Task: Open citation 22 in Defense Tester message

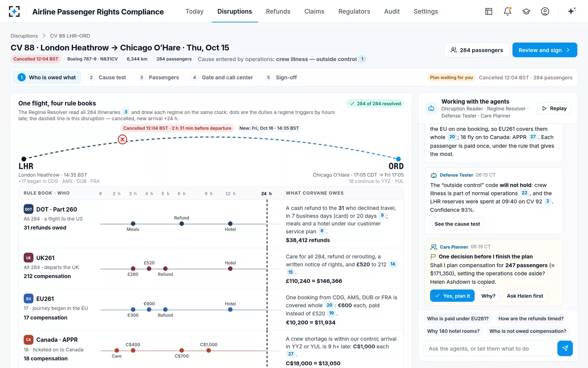Action: point(525,193)
